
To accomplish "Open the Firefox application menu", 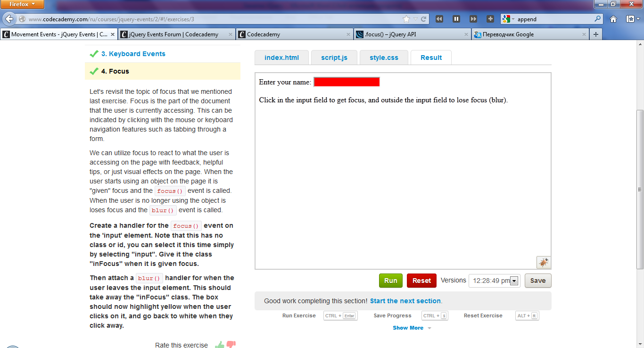I will coord(23,4).
